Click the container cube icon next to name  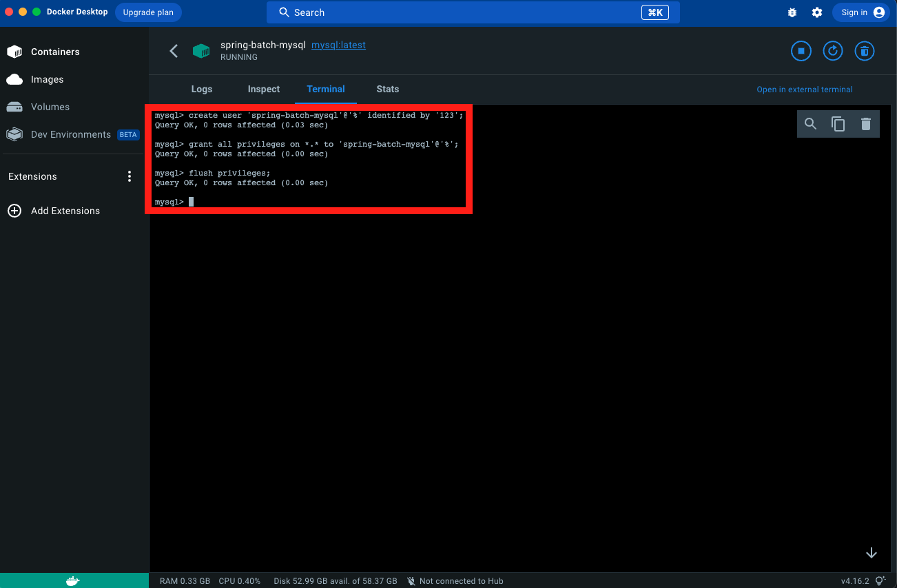(x=201, y=51)
